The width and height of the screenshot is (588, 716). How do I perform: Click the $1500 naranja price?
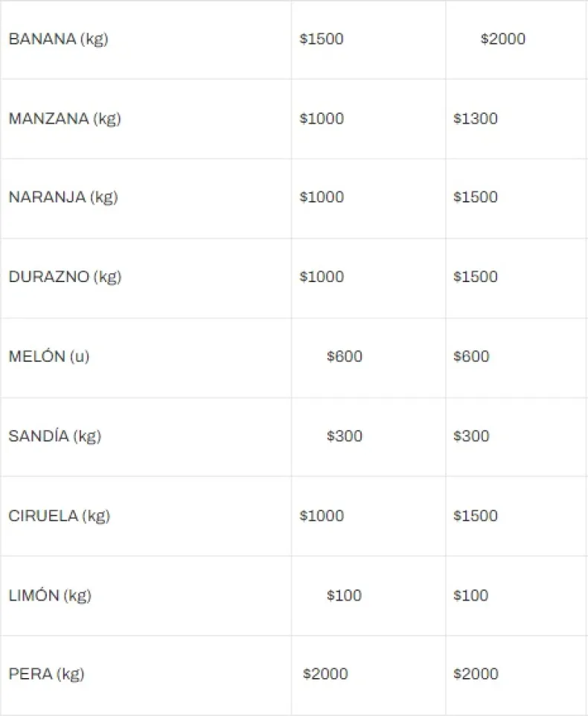click(x=476, y=197)
